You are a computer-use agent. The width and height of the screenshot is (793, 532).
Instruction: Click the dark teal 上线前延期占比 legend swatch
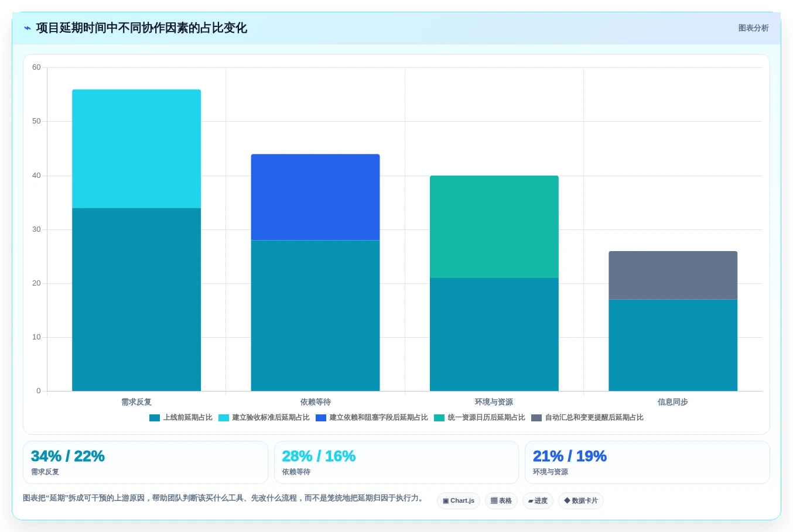(x=155, y=418)
